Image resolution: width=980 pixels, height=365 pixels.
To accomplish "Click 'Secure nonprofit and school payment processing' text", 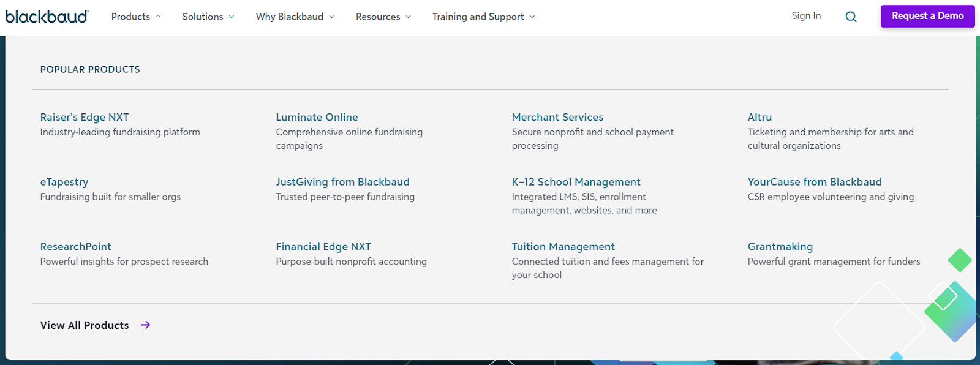I will pos(593,139).
